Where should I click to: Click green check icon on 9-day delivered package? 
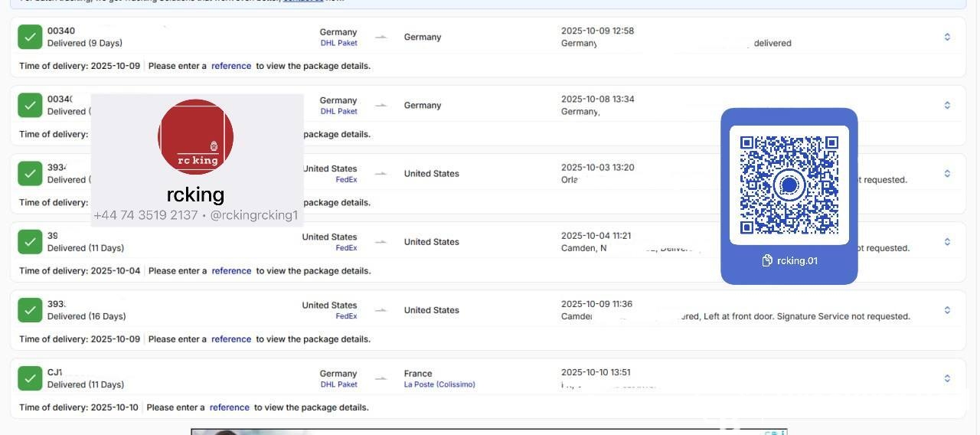click(x=30, y=37)
